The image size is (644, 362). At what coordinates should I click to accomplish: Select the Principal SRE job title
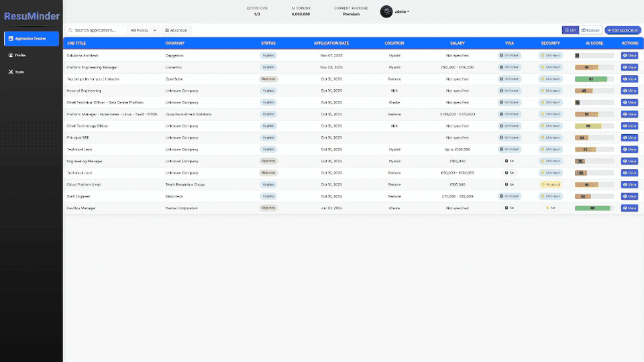click(78, 137)
